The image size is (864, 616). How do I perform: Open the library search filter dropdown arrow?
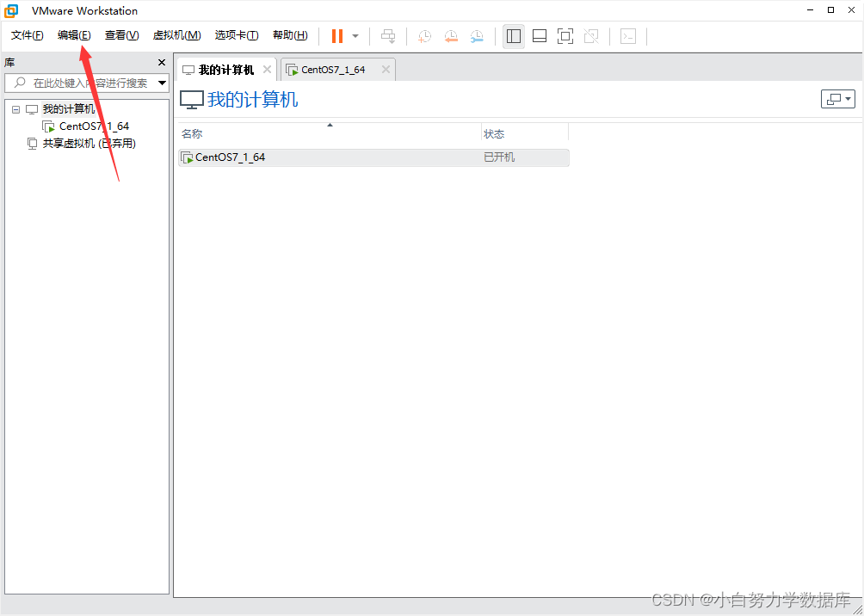[x=162, y=83]
